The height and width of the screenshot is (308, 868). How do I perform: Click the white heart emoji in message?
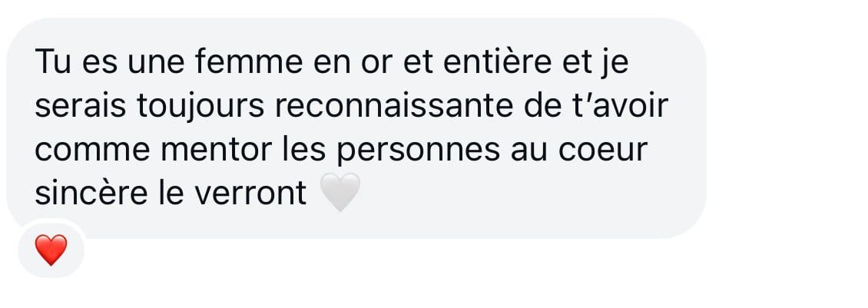point(340,192)
